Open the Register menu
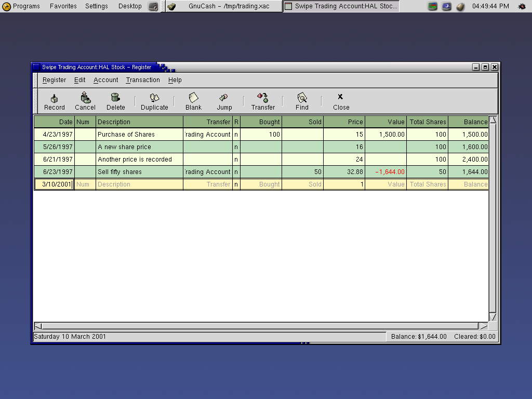The width and height of the screenshot is (532, 399). pos(54,80)
